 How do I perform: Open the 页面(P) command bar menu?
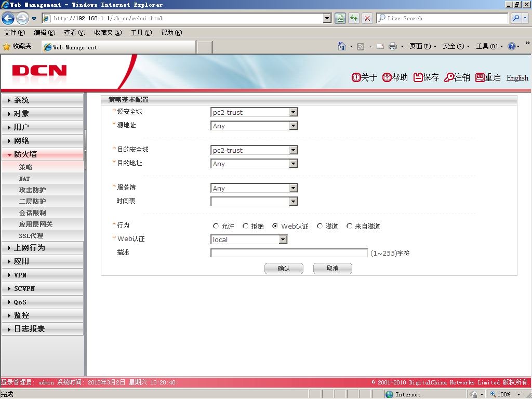(x=423, y=46)
